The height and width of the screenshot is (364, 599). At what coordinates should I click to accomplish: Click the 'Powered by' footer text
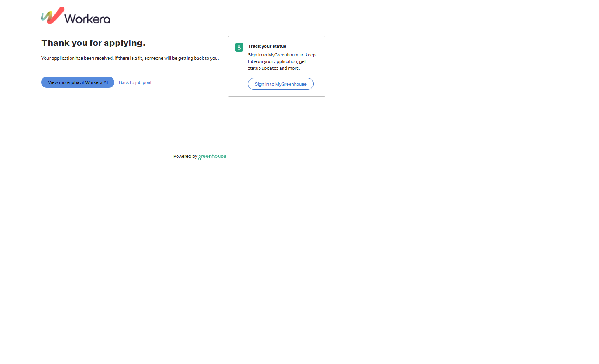(x=185, y=157)
